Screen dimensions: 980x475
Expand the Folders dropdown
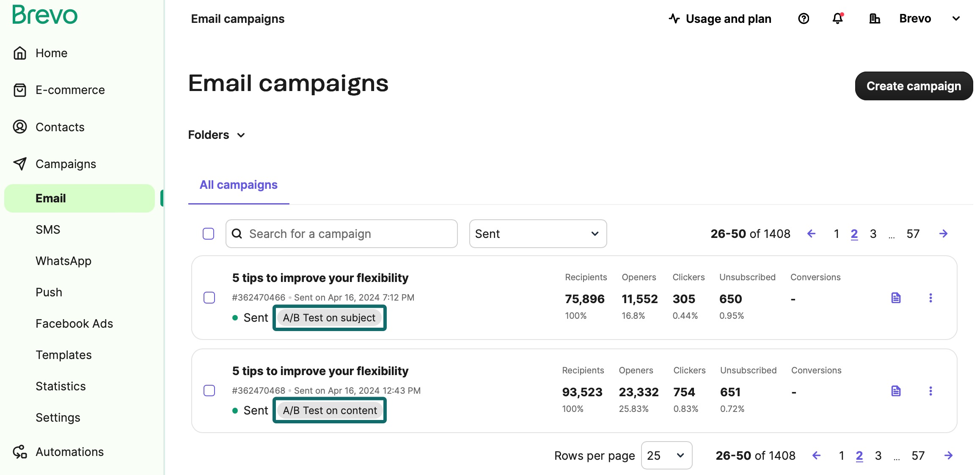[217, 135]
